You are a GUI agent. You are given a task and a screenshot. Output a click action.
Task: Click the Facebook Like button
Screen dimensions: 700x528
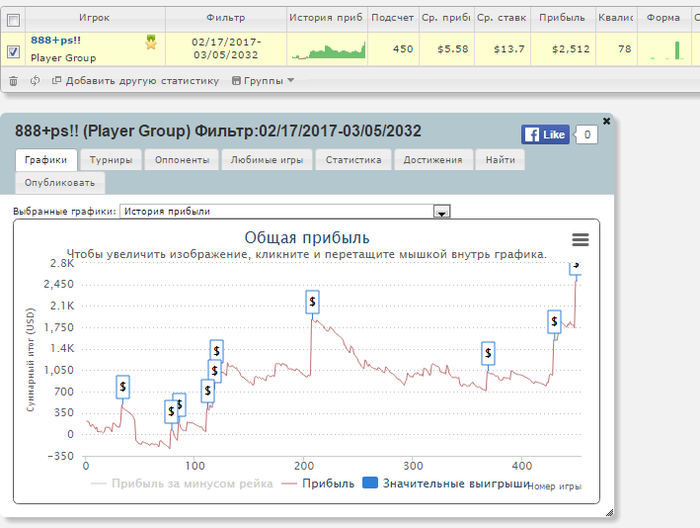545,134
